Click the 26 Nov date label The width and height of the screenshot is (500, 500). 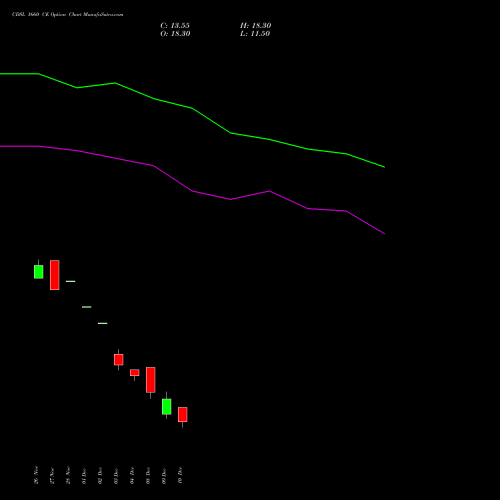(x=36, y=475)
